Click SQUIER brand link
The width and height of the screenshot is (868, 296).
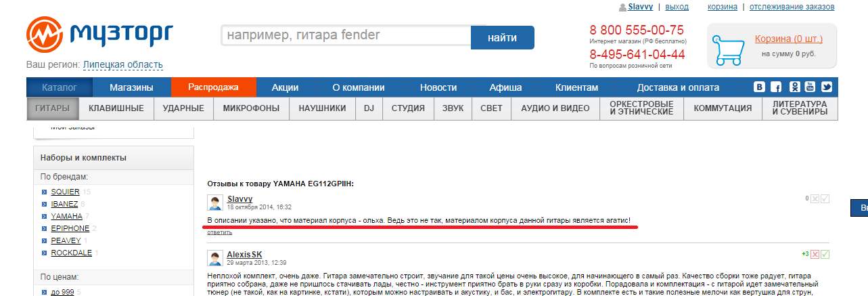[65, 192]
